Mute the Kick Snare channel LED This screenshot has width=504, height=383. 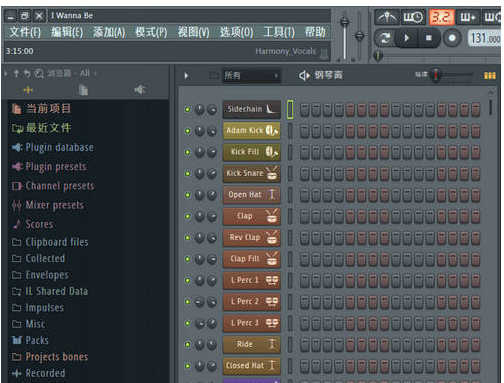(188, 174)
